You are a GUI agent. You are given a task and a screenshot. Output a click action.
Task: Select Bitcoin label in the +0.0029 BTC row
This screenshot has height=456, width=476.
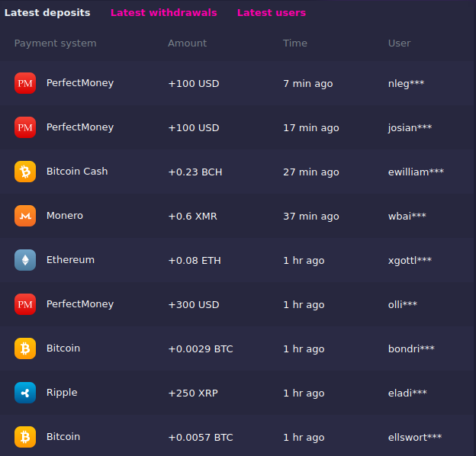tap(63, 348)
